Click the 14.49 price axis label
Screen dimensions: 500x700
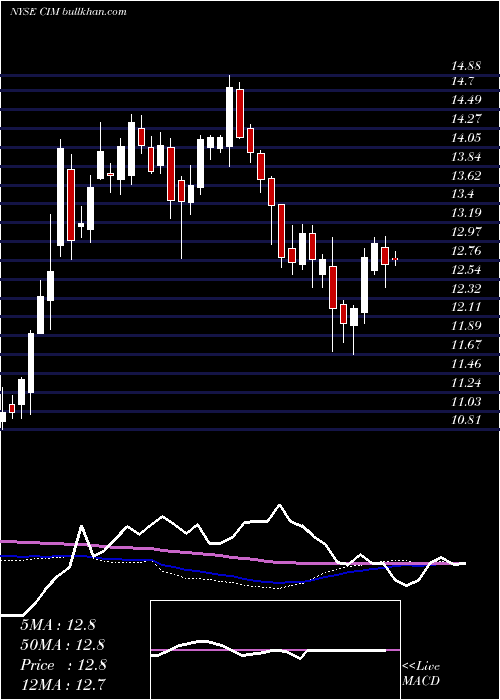tap(466, 100)
